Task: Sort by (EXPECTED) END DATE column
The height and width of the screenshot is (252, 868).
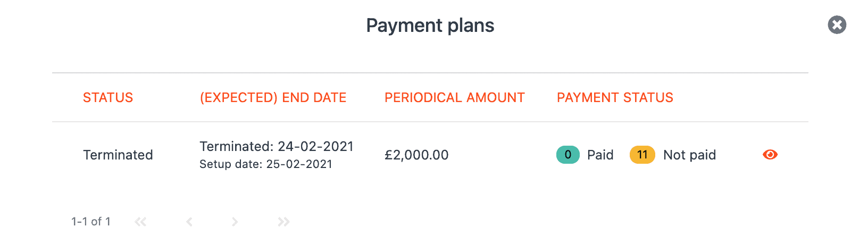Action: click(x=273, y=97)
